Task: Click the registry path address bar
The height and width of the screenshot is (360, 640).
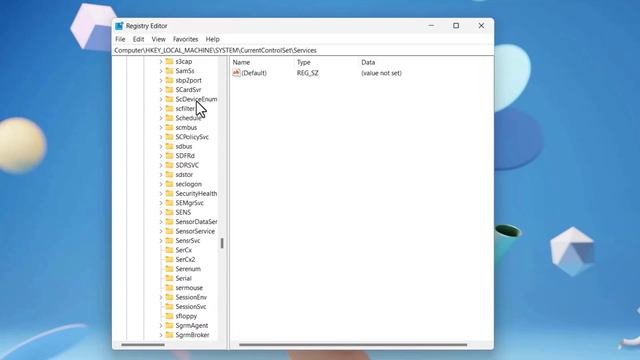Action: coord(303,50)
